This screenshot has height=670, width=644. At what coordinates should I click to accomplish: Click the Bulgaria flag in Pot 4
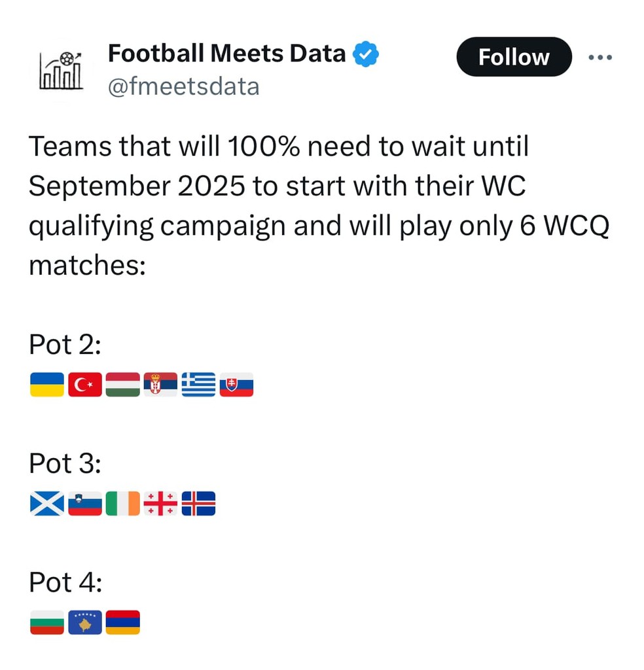pos(47,622)
